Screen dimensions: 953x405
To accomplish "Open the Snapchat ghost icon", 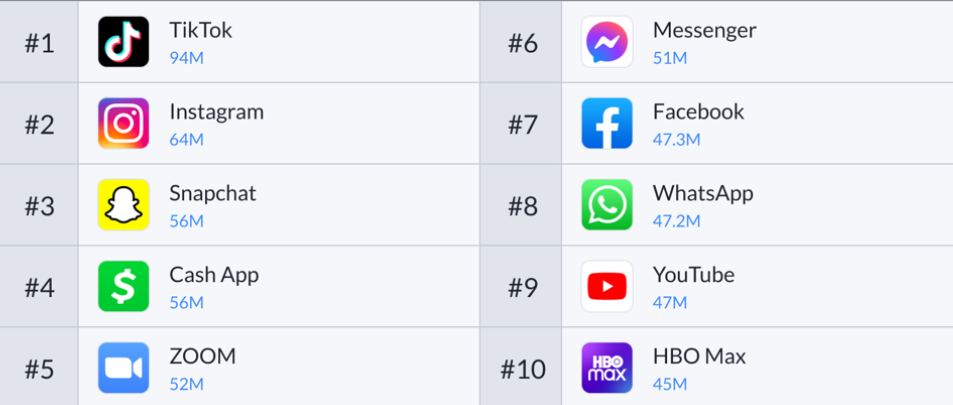I will click(x=123, y=205).
